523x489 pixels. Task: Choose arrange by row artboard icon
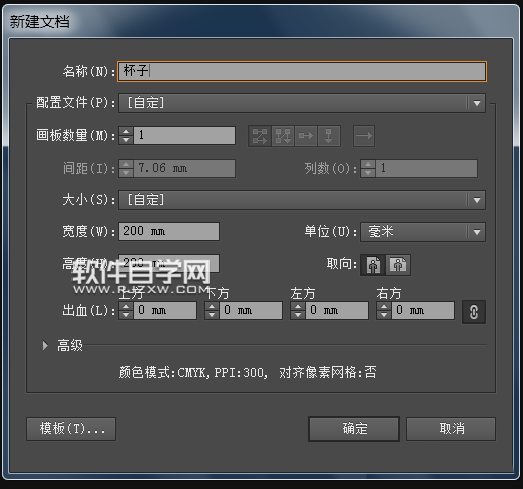tap(306, 136)
